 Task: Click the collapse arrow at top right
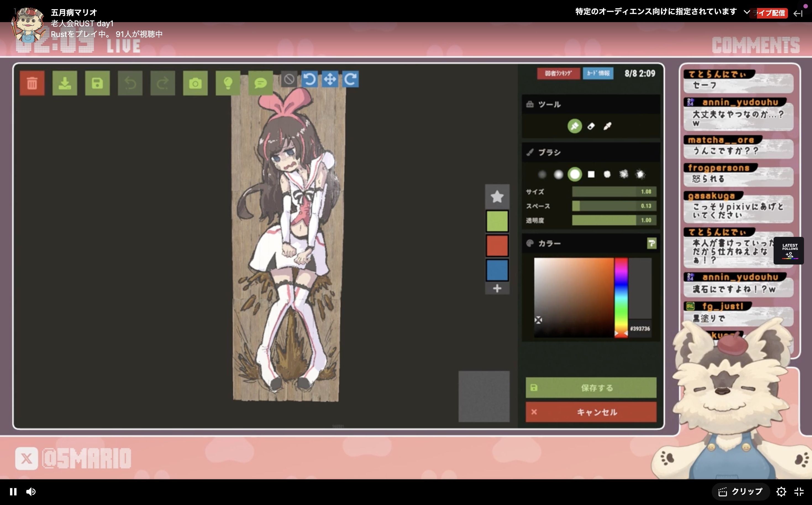(x=798, y=13)
